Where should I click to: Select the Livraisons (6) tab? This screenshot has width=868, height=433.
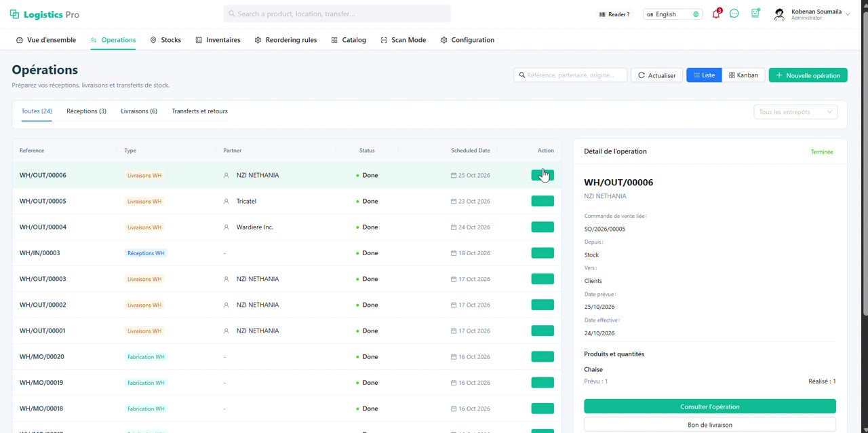(x=139, y=111)
